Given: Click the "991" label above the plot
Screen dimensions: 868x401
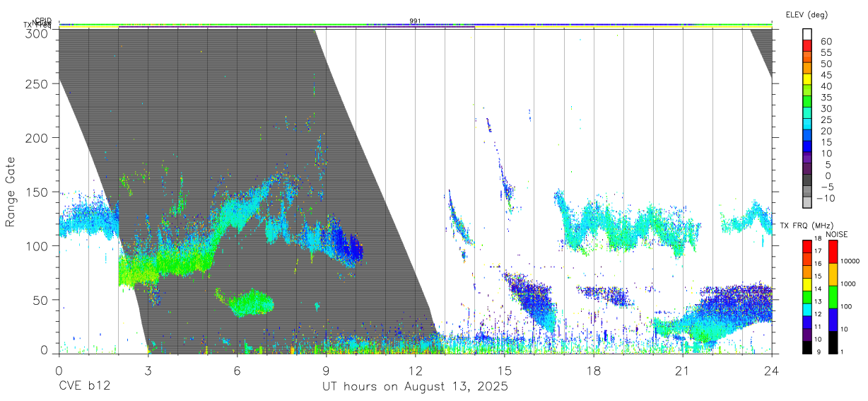Looking at the screenshot, I should click(x=415, y=21).
